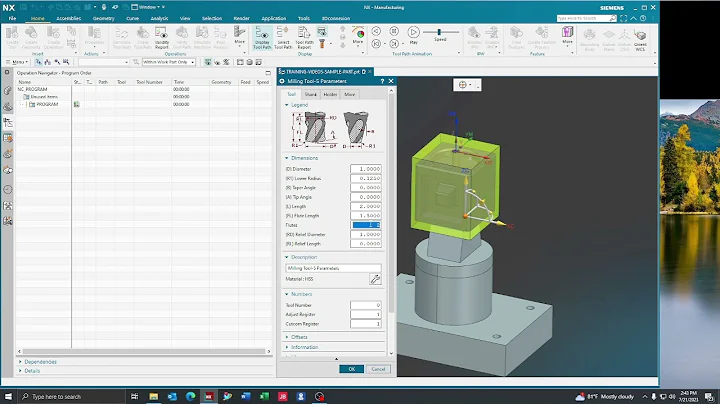Click the tool material wrench icon

(x=375, y=279)
